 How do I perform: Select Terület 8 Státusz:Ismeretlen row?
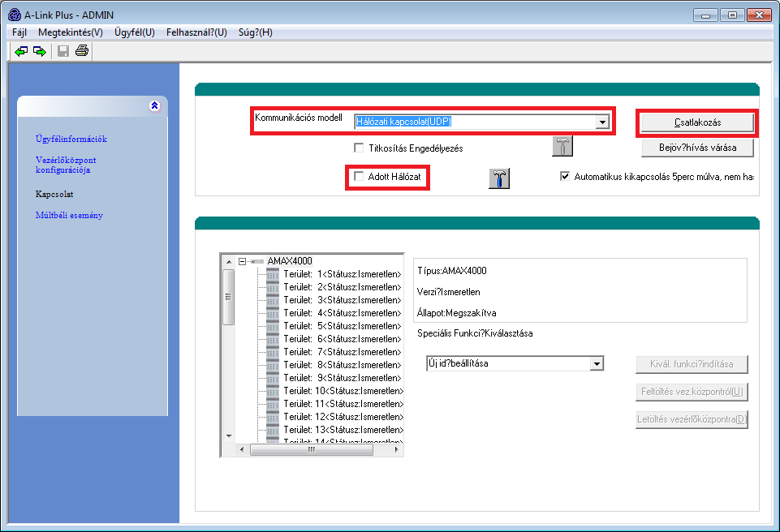(x=343, y=365)
